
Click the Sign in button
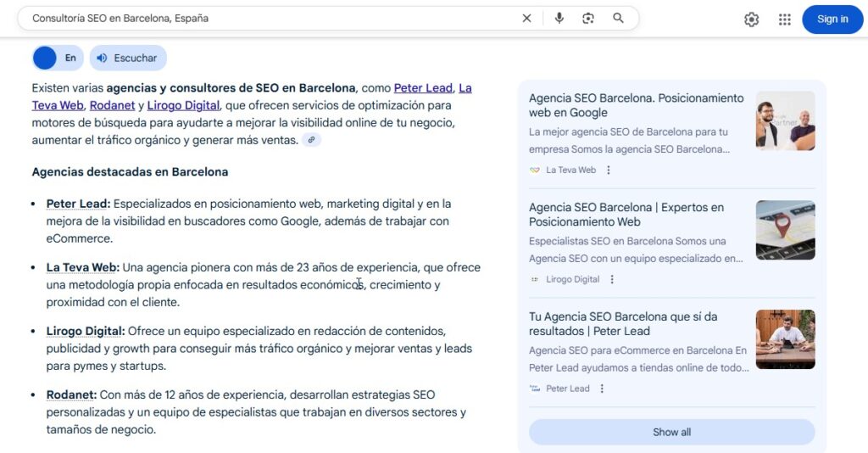click(832, 20)
